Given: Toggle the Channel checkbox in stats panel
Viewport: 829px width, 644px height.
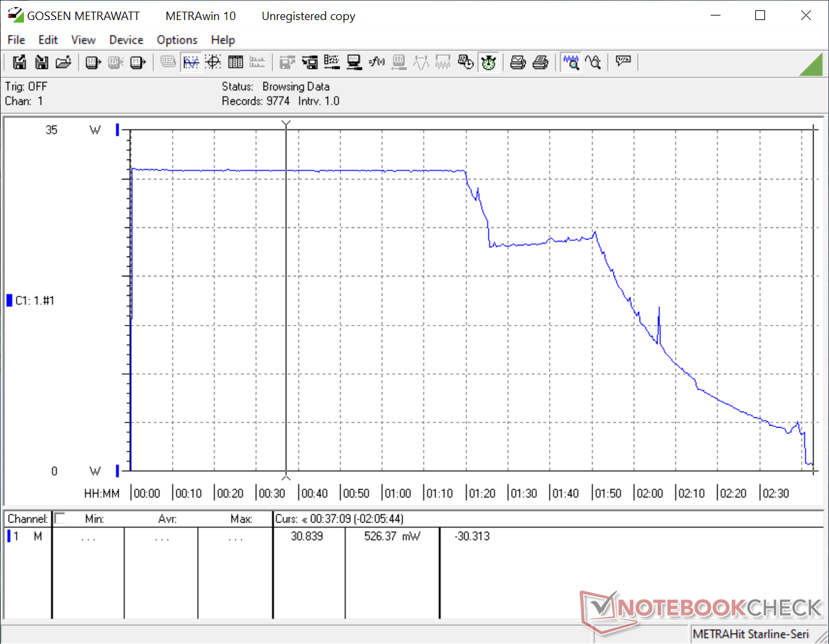Looking at the screenshot, I should click(x=59, y=518).
